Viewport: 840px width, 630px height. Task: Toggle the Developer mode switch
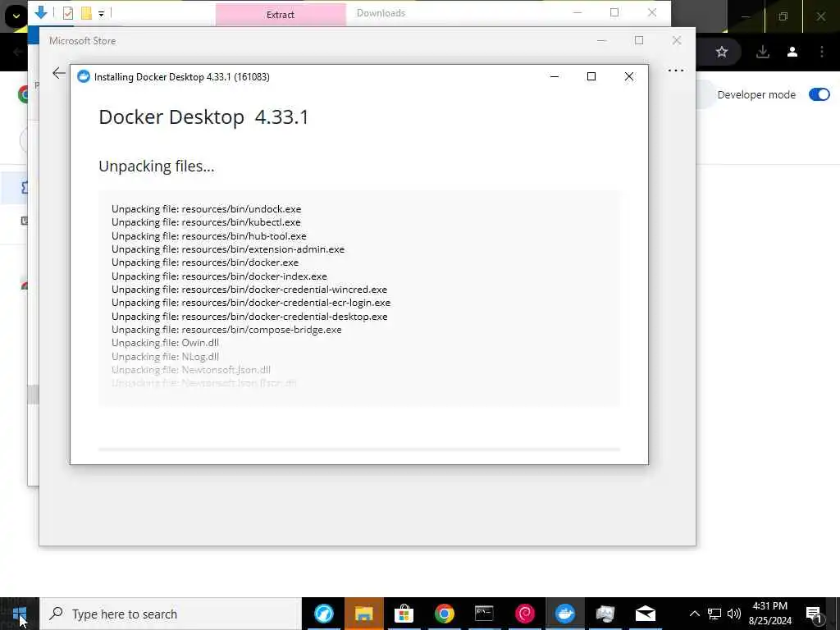coord(819,95)
